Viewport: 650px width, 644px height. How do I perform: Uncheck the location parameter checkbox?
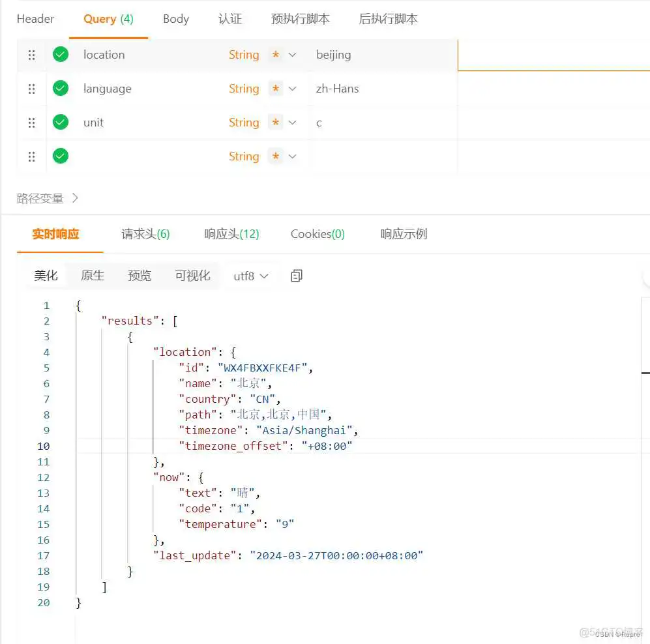(x=61, y=54)
